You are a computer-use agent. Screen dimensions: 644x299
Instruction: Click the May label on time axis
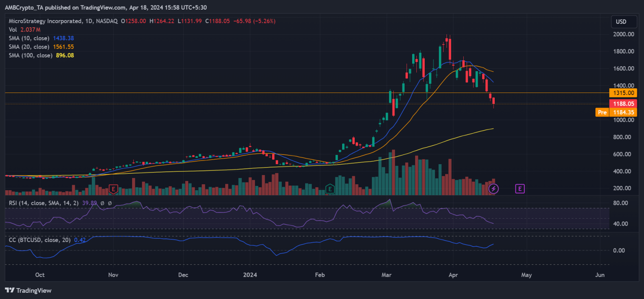(x=527, y=275)
